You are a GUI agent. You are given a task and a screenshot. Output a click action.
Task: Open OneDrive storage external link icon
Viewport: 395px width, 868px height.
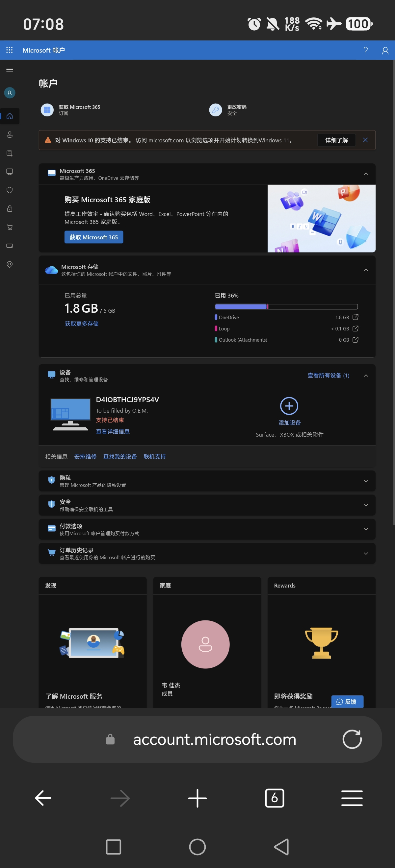point(355,317)
